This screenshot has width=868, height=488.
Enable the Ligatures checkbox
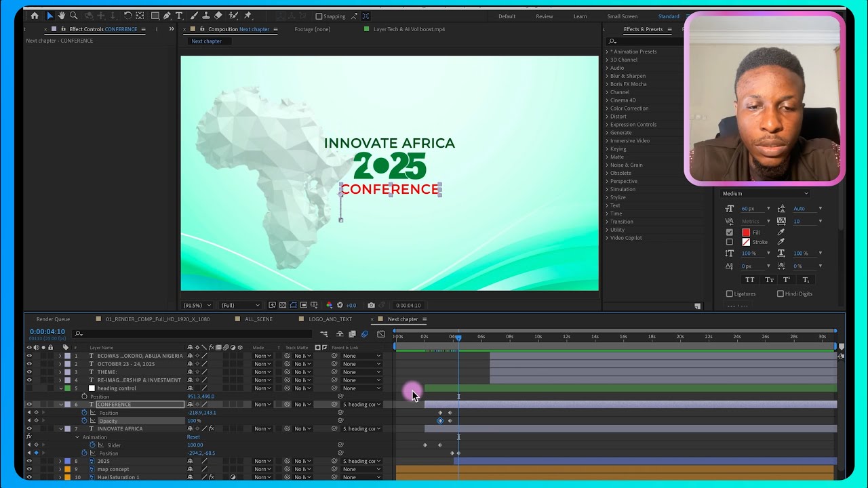(x=730, y=293)
